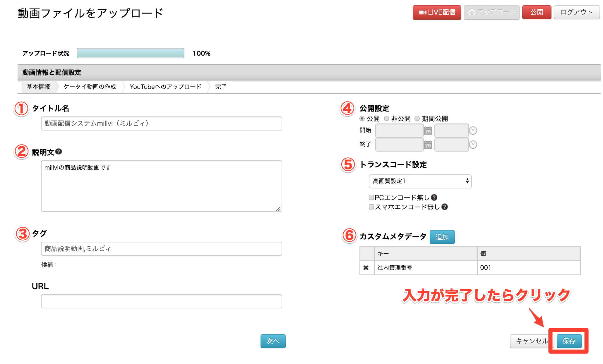The image size is (603, 364).
Task: Select the 期間公開 publishing option
Action: click(x=417, y=118)
